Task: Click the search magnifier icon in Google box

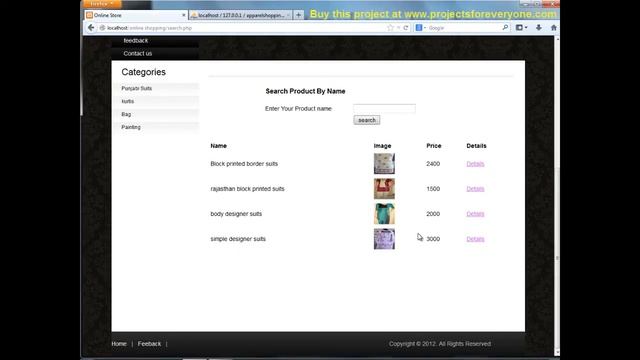Action: [x=505, y=28]
